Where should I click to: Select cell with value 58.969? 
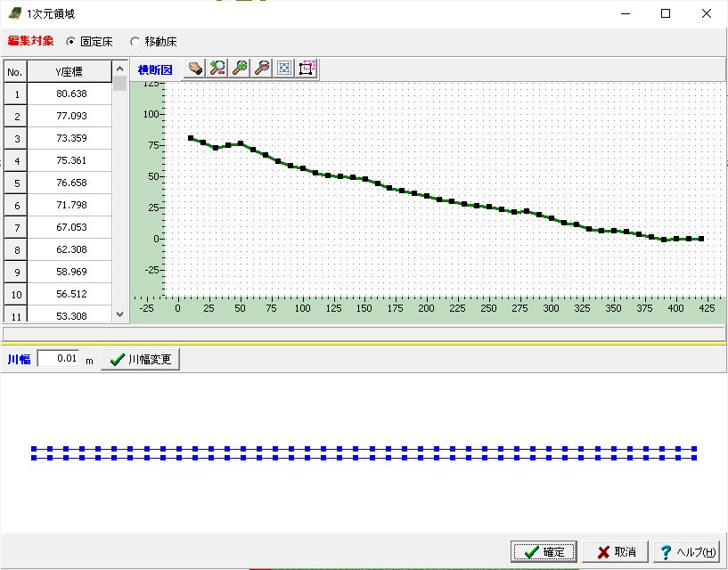point(70,272)
